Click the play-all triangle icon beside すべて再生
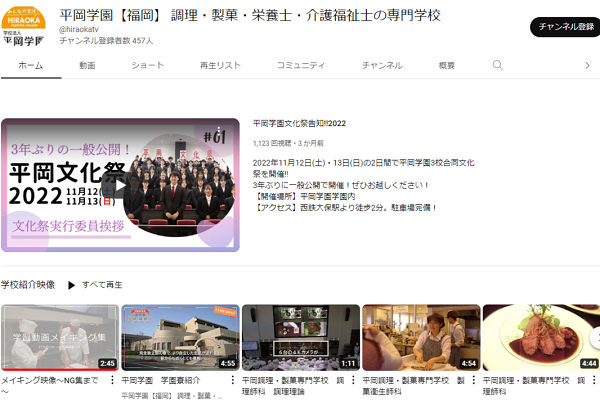Viewport: 600px width, 400px height. click(71, 285)
